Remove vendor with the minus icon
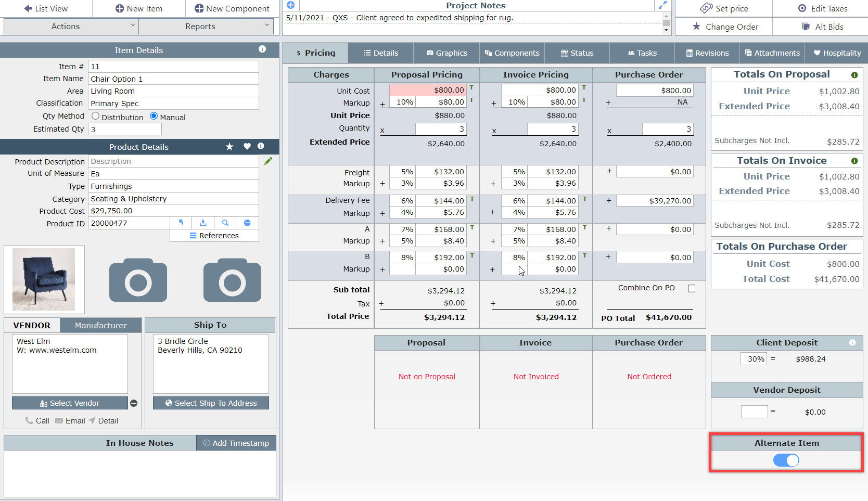 pos(134,403)
